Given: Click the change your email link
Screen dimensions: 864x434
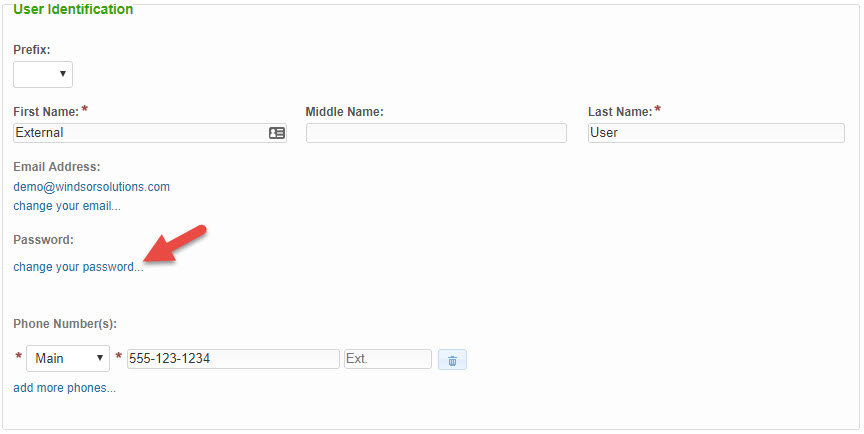Looking at the screenshot, I should click(x=67, y=206).
